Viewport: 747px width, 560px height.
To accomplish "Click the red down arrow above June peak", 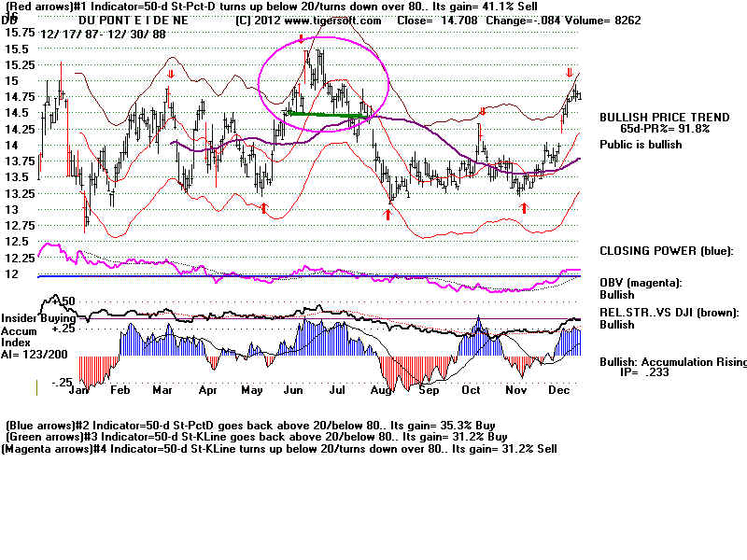I will click(x=302, y=39).
